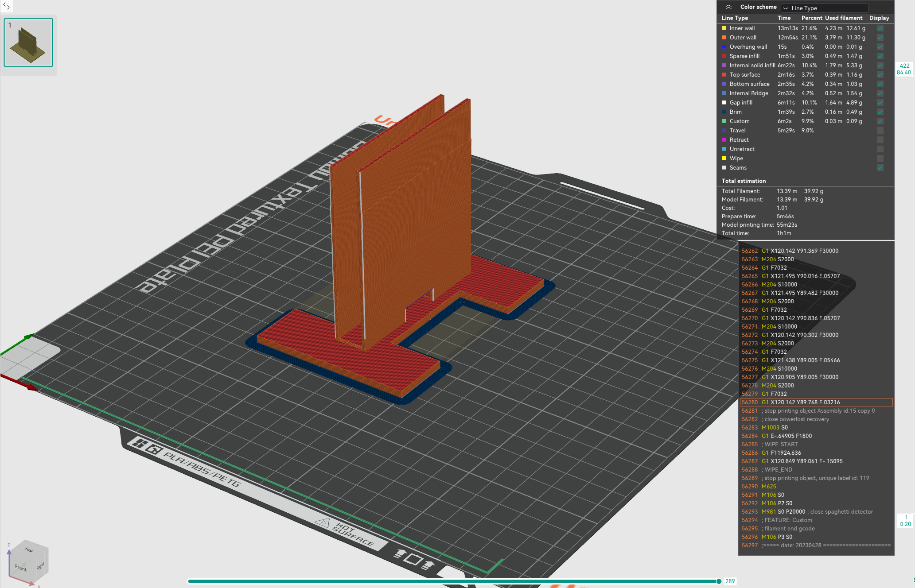This screenshot has width=915, height=588.
Task: Click the Used filament column header
Action: [x=844, y=18]
